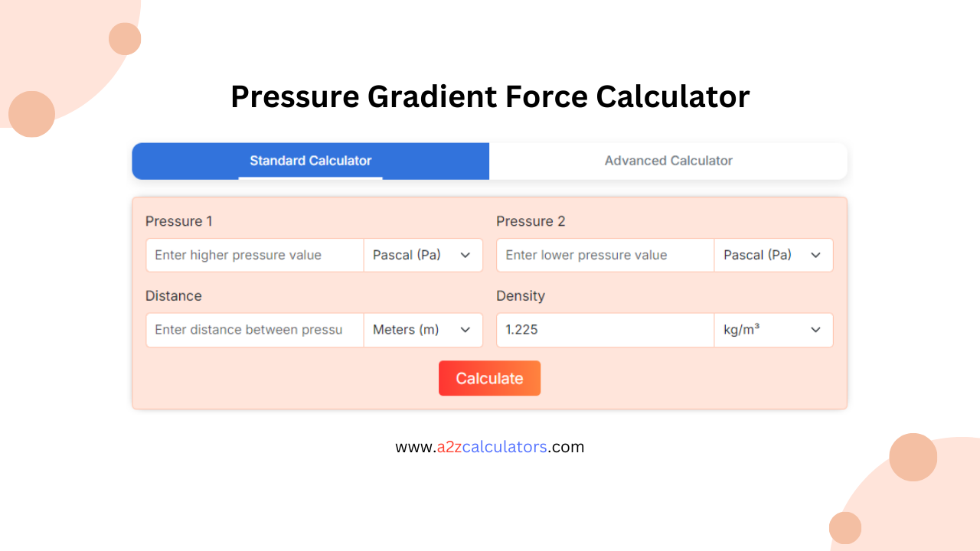Click the chevron beside Pascal (Pa) under Pressure 1
The width and height of the screenshot is (980, 551).
(465, 255)
